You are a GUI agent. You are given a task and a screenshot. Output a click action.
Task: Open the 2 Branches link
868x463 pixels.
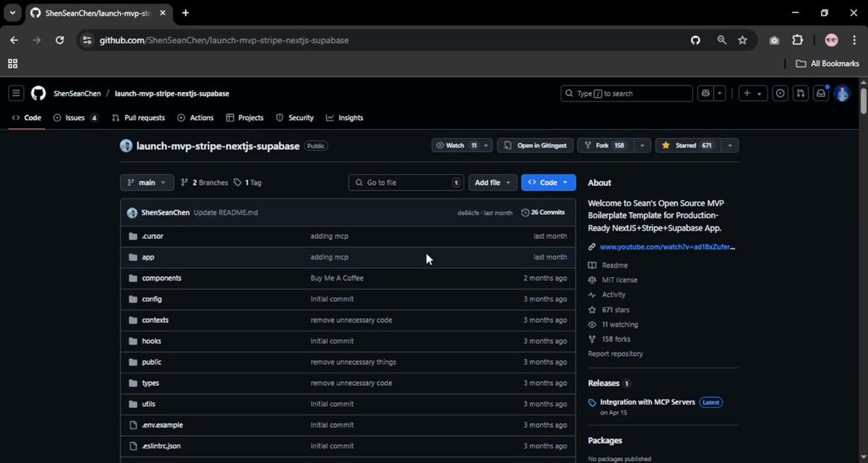pos(204,183)
